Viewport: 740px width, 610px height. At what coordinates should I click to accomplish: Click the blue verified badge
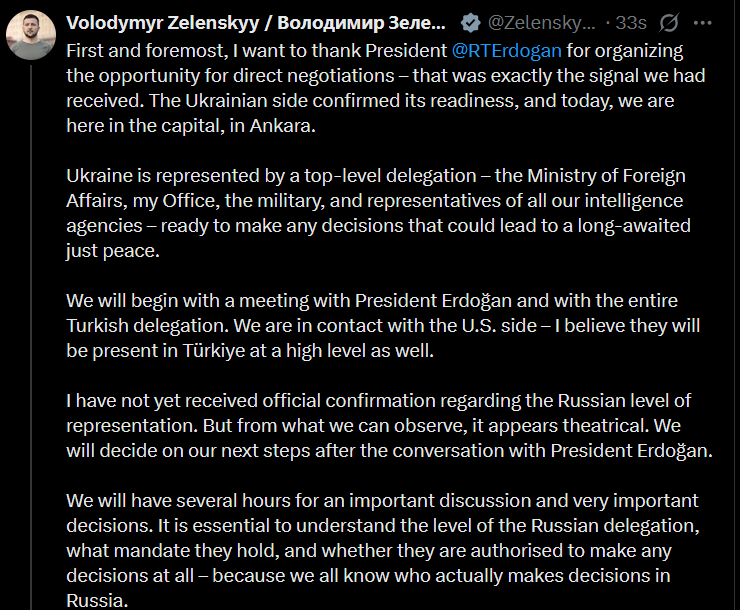(471, 23)
